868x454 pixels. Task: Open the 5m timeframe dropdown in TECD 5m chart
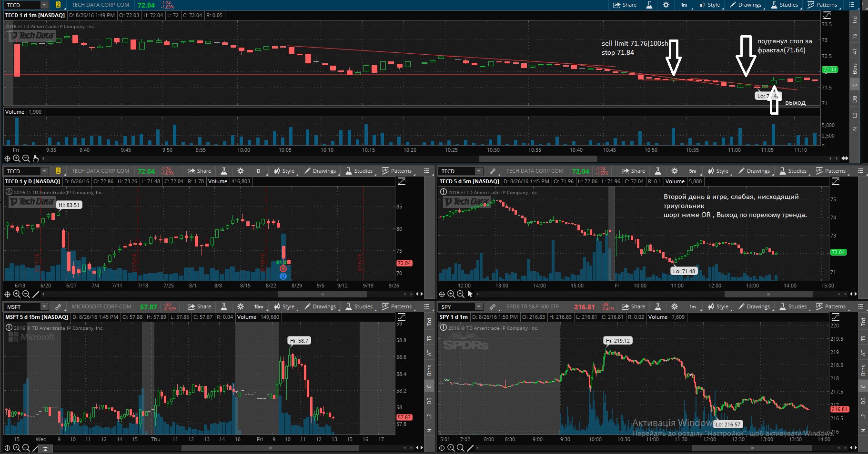(693, 171)
